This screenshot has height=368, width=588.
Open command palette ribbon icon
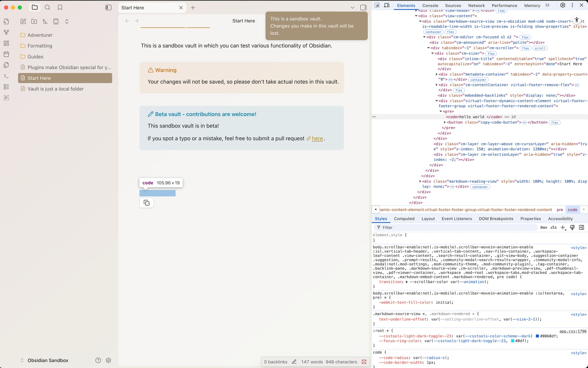[x=6, y=76]
